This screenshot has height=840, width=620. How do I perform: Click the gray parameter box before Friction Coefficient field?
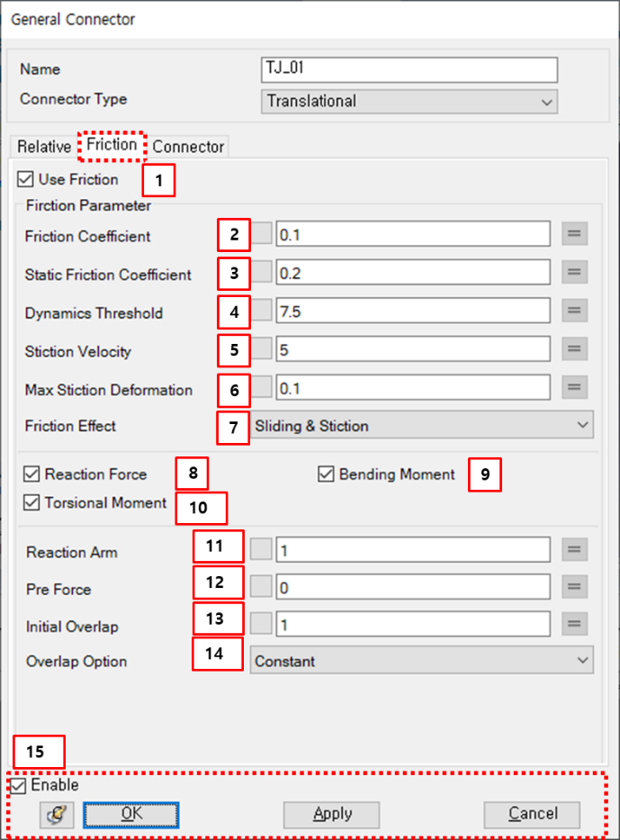(261, 233)
